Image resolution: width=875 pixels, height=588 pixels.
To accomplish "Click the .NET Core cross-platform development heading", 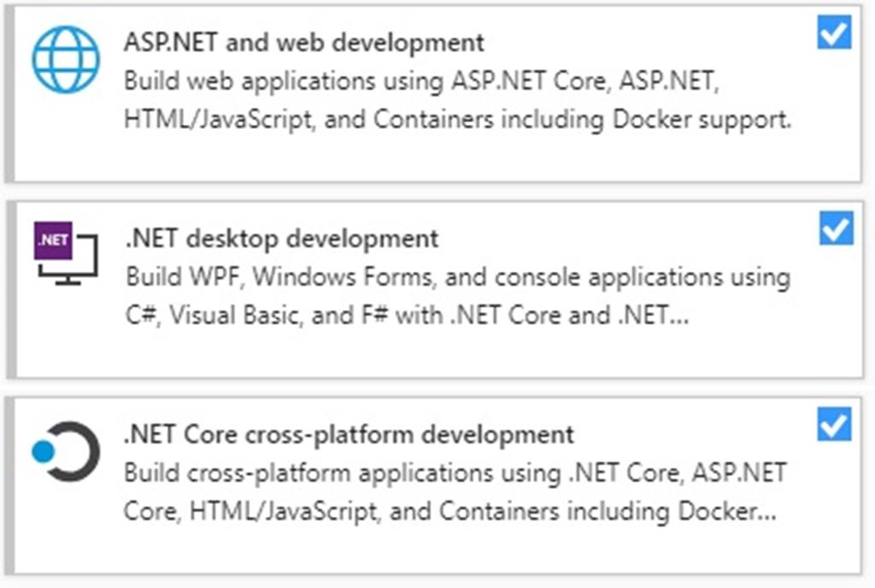I will coord(348,434).
